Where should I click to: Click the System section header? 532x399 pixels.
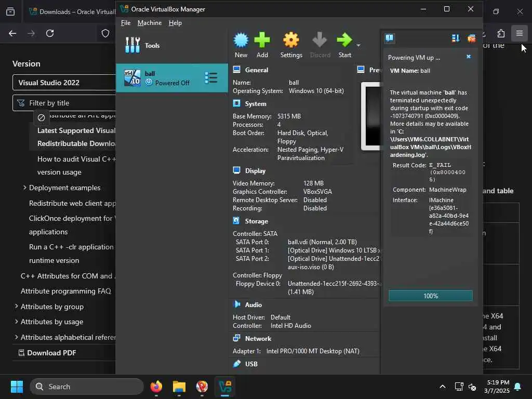click(x=256, y=104)
